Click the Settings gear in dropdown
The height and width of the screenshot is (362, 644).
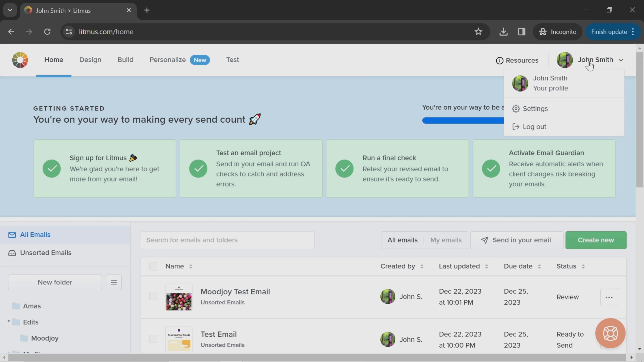click(x=516, y=109)
